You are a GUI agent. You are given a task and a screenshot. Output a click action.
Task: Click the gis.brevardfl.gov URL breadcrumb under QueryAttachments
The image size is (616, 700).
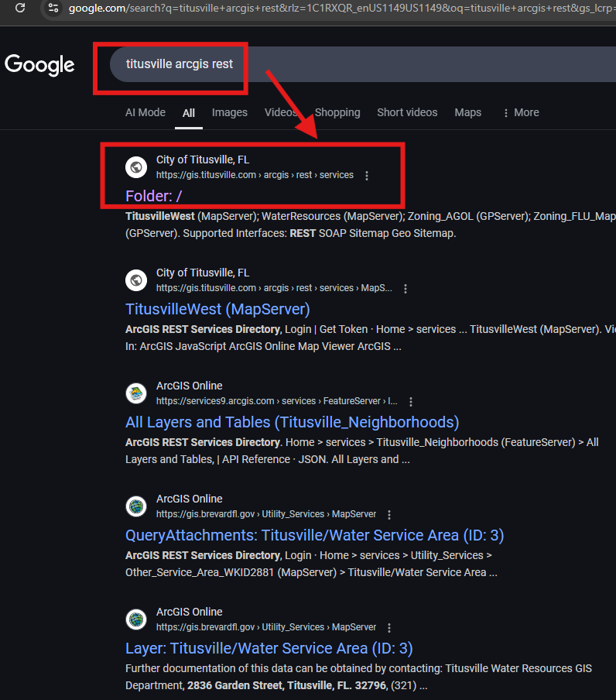pos(266,514)
